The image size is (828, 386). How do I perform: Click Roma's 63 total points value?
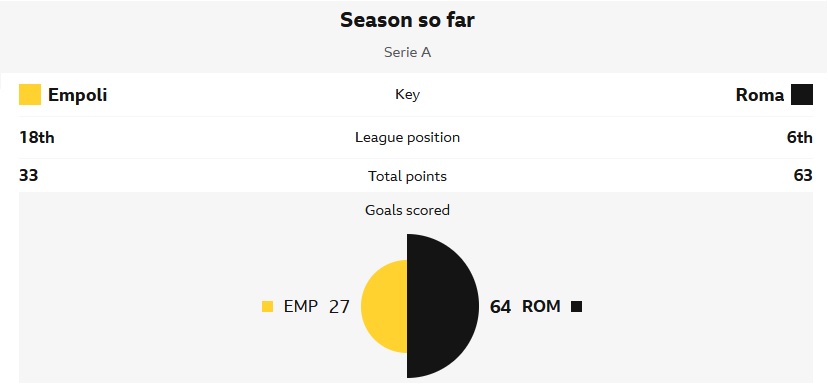pos(803,176)
